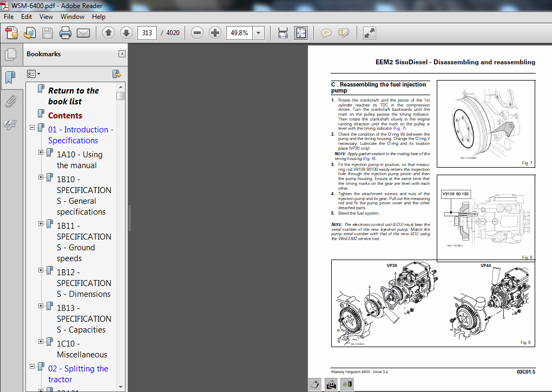552x392 pixels.
Task: Open the Bookmarks panel icon
Action: point(11,77)
